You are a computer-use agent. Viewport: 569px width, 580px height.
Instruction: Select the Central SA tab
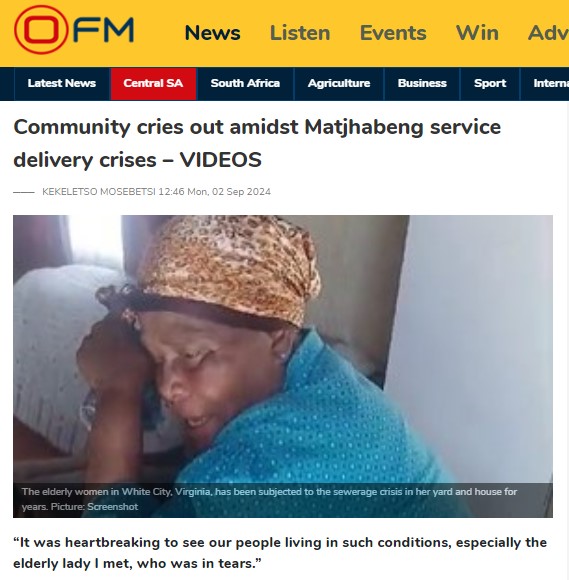[153, 84]
